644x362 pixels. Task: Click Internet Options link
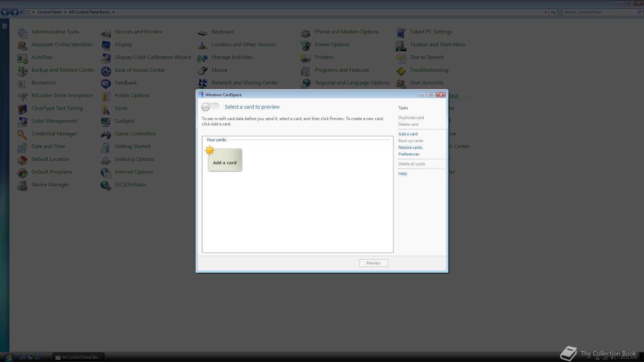click(133, 172)
